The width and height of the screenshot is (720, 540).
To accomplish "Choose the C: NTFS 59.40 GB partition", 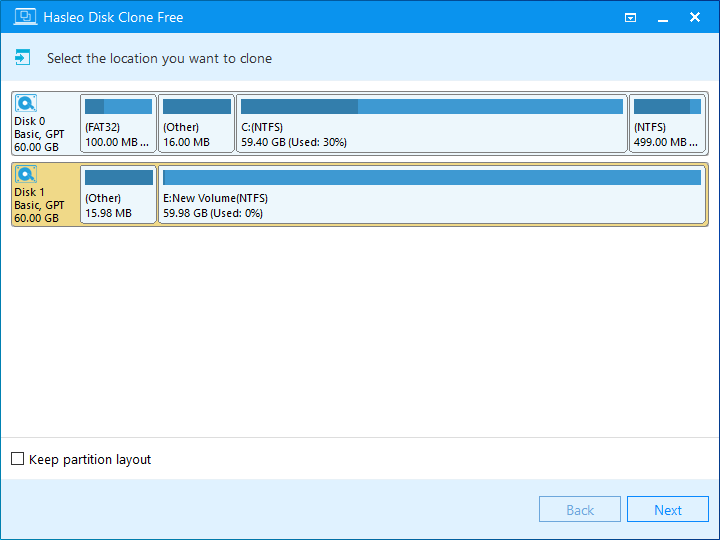I will (431, 134).
